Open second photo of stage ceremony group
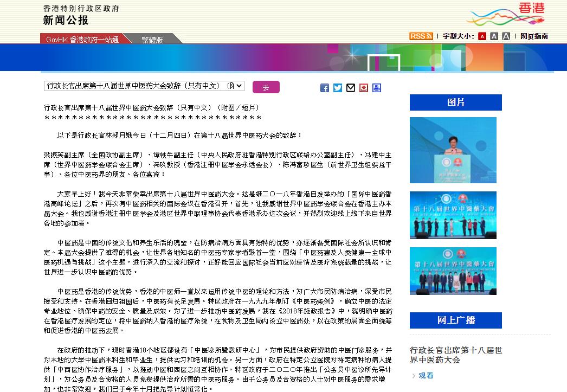This screenshot has width=567, height=392. coord(453,215)
